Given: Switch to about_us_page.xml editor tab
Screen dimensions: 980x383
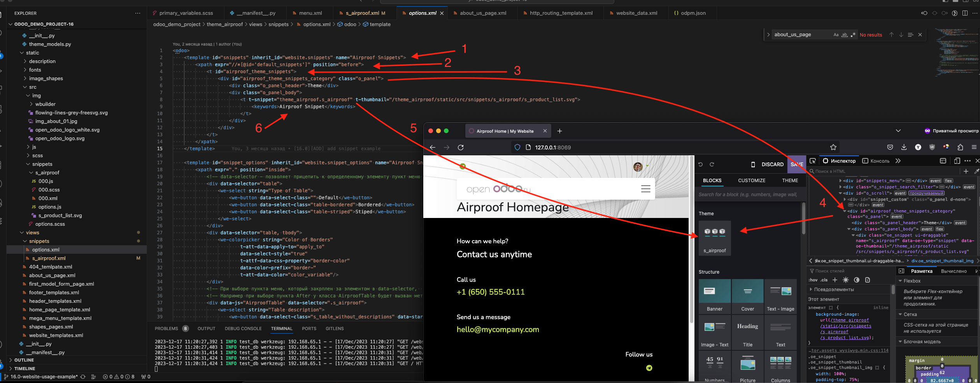Looking at the screenshot, I should click(x=483, y=13).
